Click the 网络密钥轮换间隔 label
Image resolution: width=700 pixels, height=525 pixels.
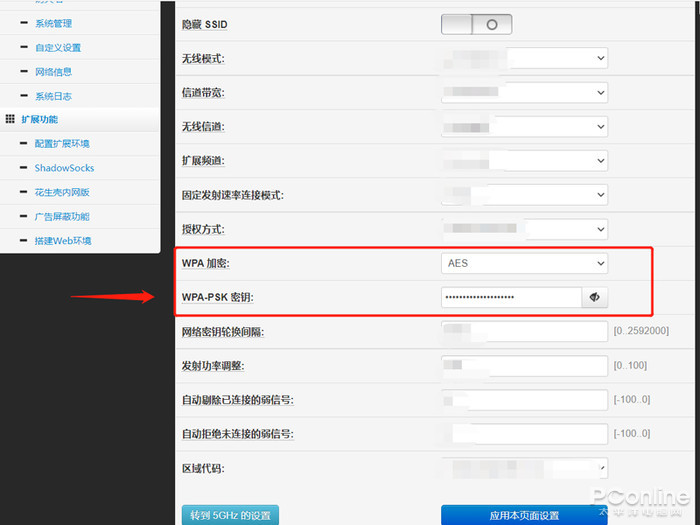[x=223, y=332]
